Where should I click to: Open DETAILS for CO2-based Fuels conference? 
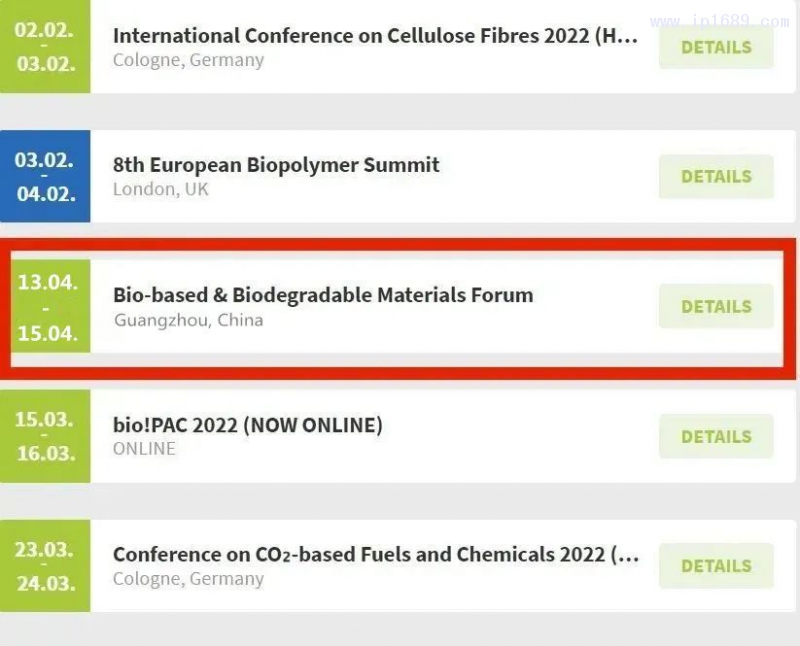click(715, 566)
